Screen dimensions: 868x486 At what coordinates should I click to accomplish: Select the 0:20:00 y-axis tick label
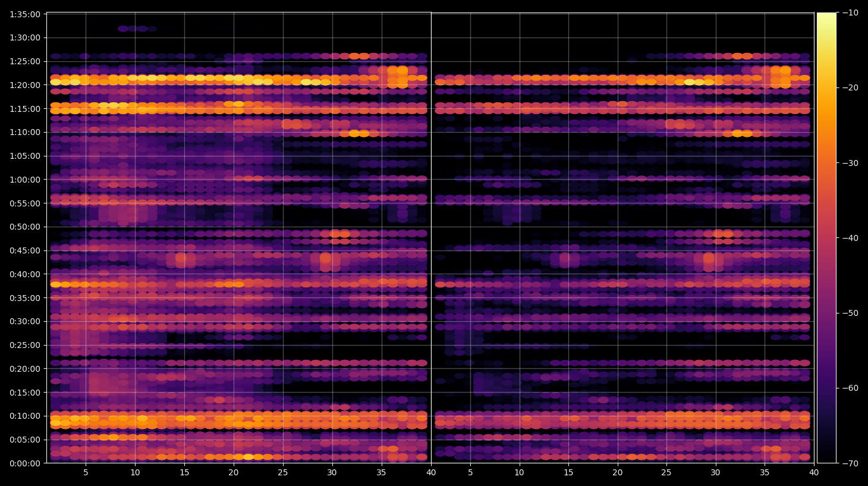coord(25,369)
